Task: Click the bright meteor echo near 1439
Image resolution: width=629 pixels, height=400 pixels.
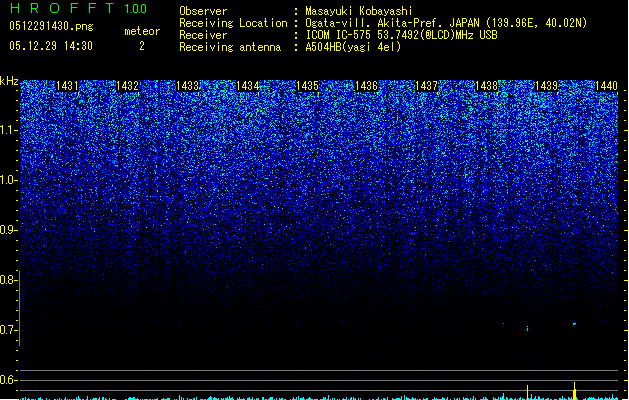Action: (574, 324)
